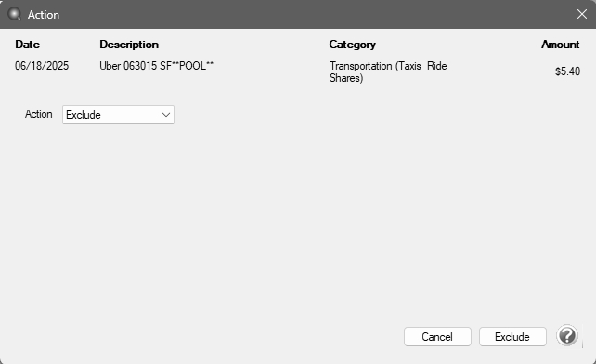Screen dimensions: 596x364
Task: Click the wrapped Shares) category line
Action: pos(346,78)
